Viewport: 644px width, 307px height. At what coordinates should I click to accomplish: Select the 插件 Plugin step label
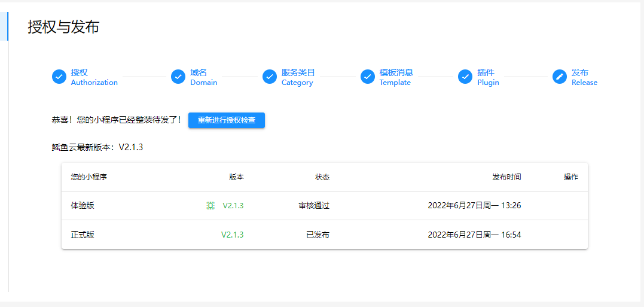[x=488, y=77]
